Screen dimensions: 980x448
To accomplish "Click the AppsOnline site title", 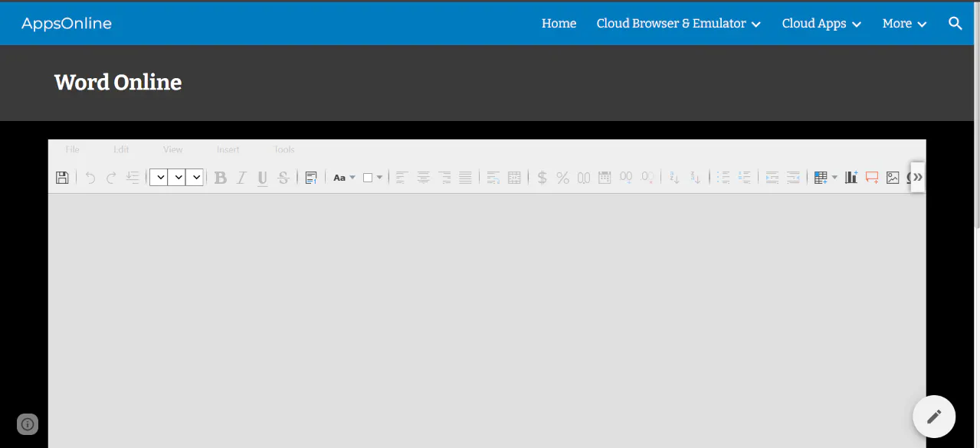I will 67,24.
